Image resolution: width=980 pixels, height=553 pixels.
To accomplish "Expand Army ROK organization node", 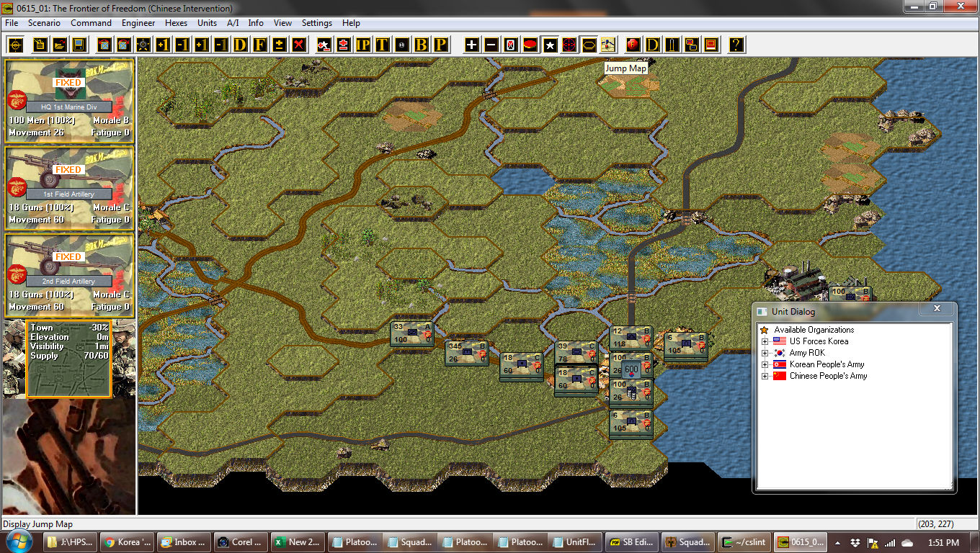I will click(x=765, y=353).
